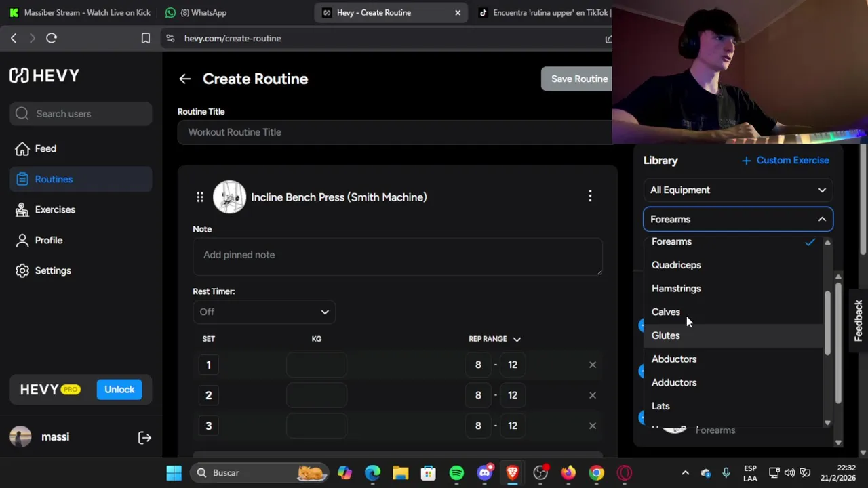
Task: Open Incline Bench Press three-dot menu
Action: coord(590,197)
